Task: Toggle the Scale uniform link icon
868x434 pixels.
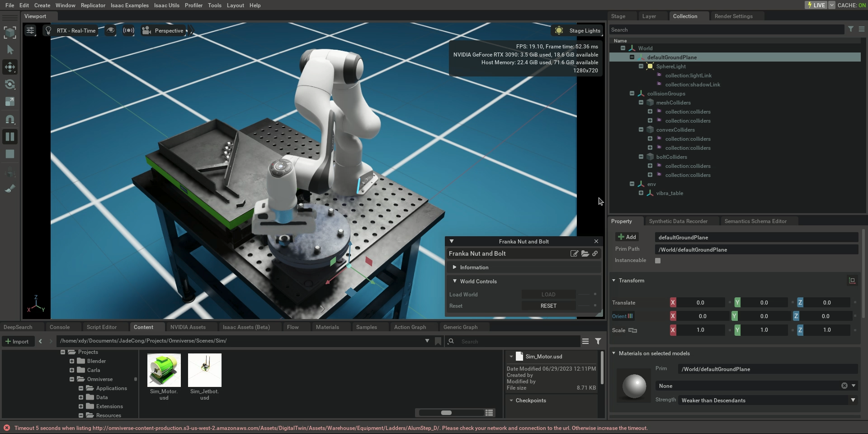Action: (x=633, y=330)
